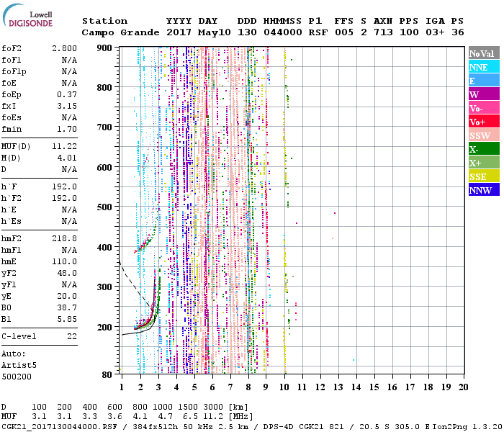
Task: Click the X- dark green legend entry
Action: (x=484, y=149)
